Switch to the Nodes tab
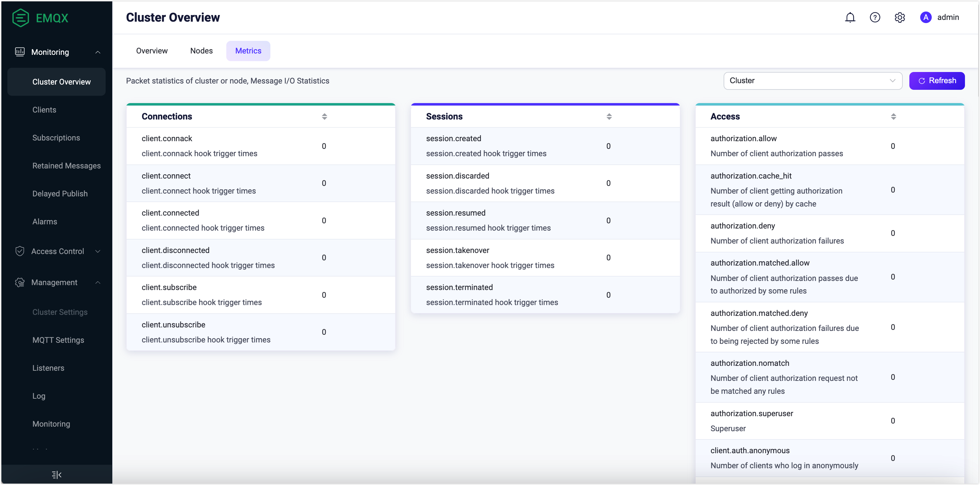 (x=201, y=51)
